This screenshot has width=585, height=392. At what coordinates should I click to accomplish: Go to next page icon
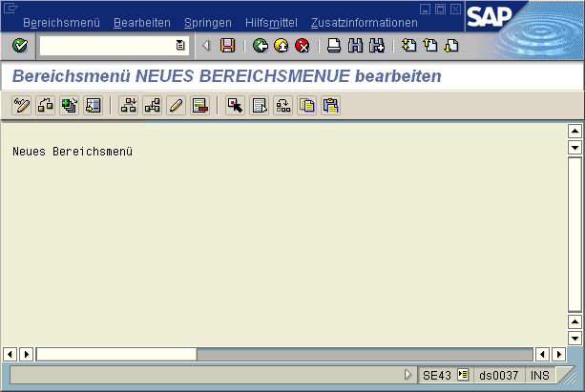point(451,46)
